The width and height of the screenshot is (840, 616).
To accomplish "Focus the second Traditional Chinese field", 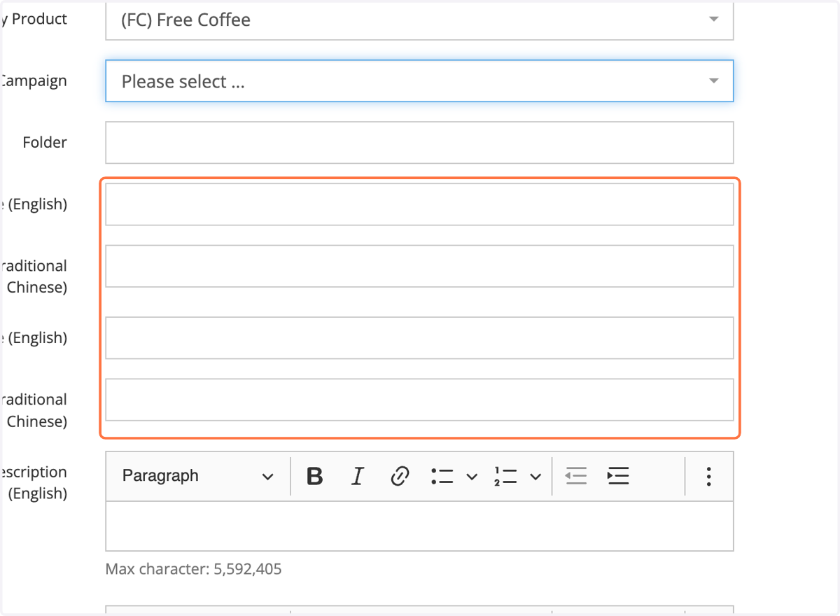I will pos(419,400).
